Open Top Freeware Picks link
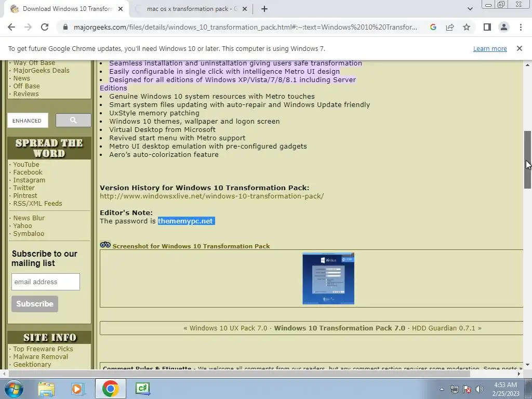Screen dimensions: 532x399 [x=43, y=349]
